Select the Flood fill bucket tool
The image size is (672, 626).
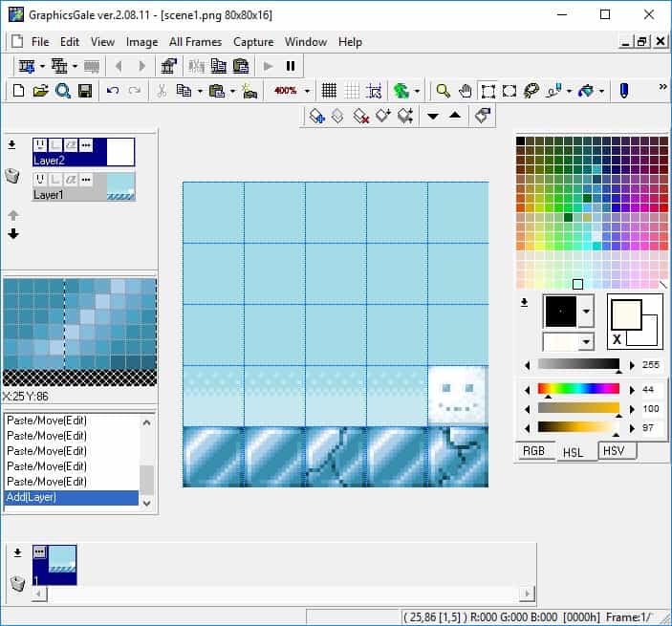pyautogui.click(x=586, y=91)
